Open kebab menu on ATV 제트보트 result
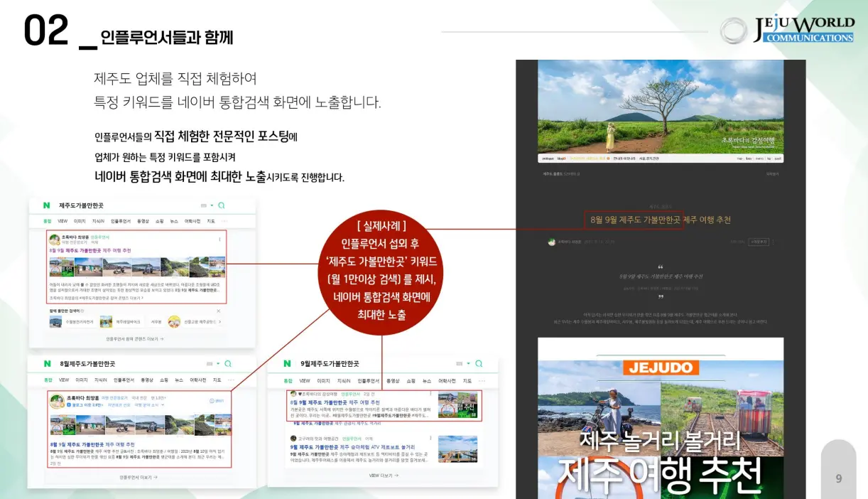The image size is (868, 499). [430, 438]
